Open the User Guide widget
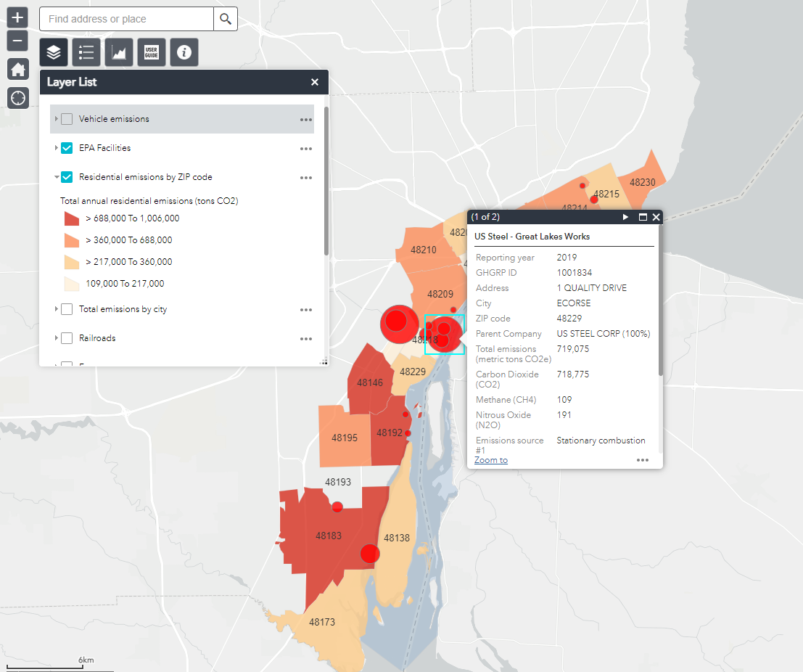 152,52
